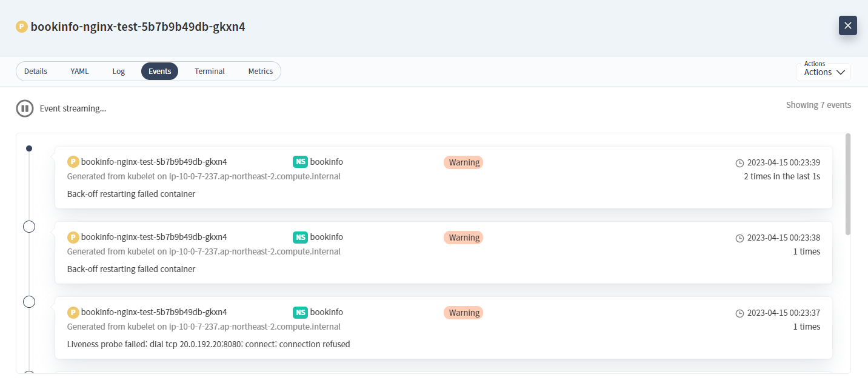Select timeline marker for the 00:23:38 event
This screenshot has height=389, width=868.
tap(29, 227)
